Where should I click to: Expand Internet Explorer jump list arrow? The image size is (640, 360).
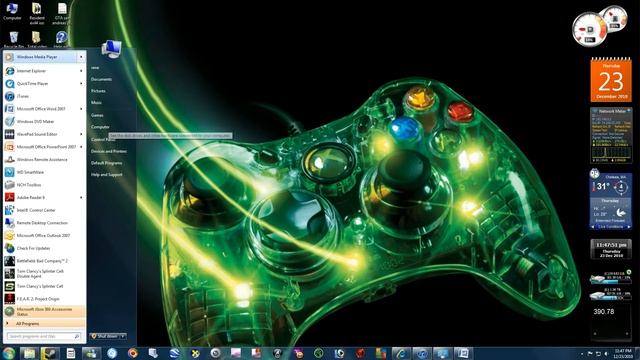81,71
